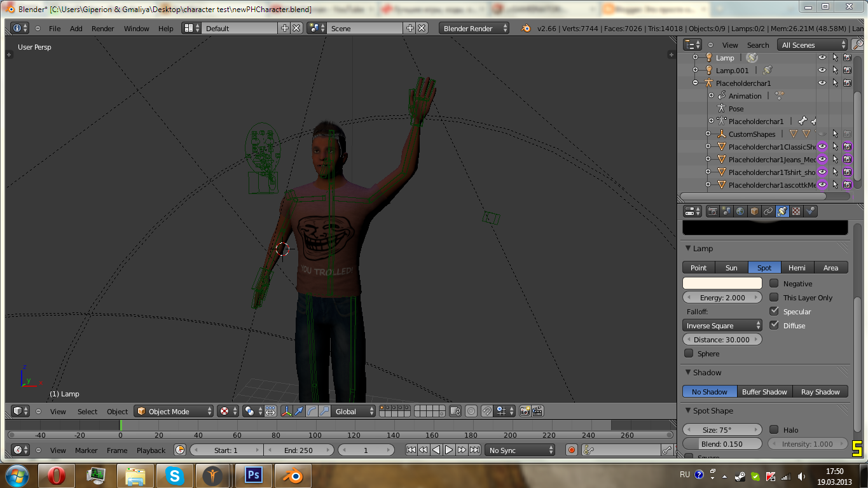Select Ray Shadow option
868x488 pixels.
pyautogui.click(x=821, y=391)
